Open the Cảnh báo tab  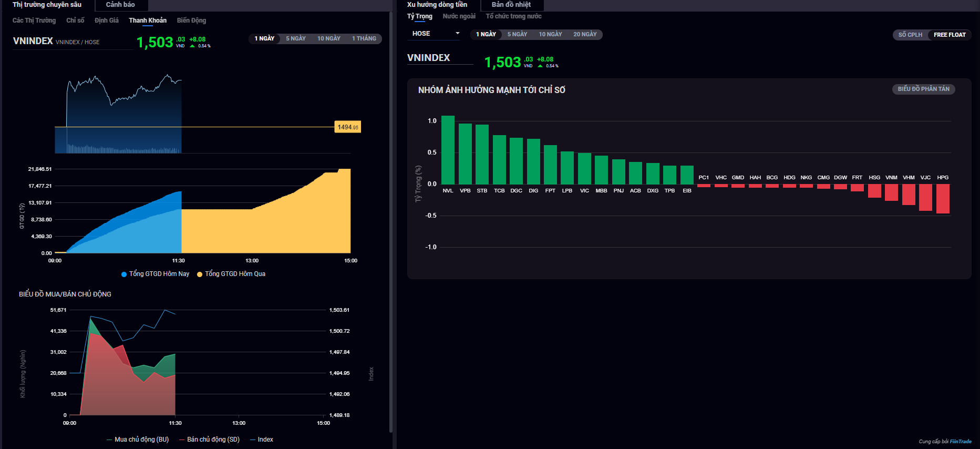[x=120, y=5]
